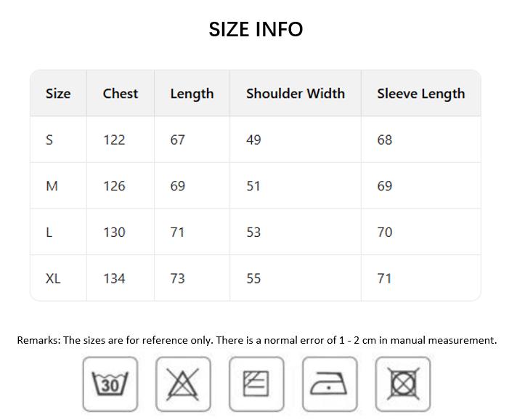The image size is (517, 420).
Task: Click the Remarks measurement note text
Action: pyautogui.click(x=257, y=340)
